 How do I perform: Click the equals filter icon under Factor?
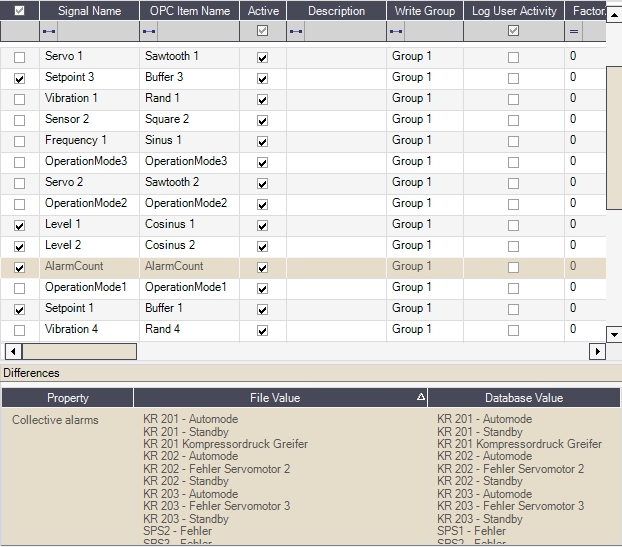(574, 32)
